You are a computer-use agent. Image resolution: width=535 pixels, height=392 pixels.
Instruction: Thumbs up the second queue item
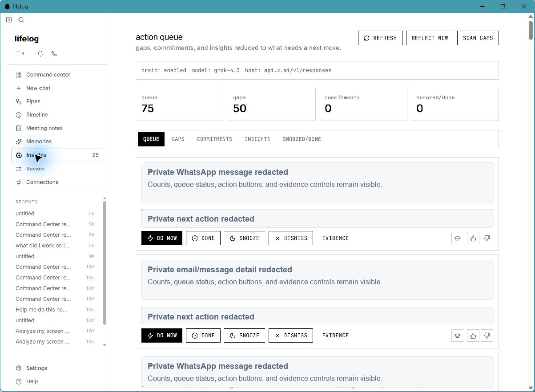coord(473,335)
